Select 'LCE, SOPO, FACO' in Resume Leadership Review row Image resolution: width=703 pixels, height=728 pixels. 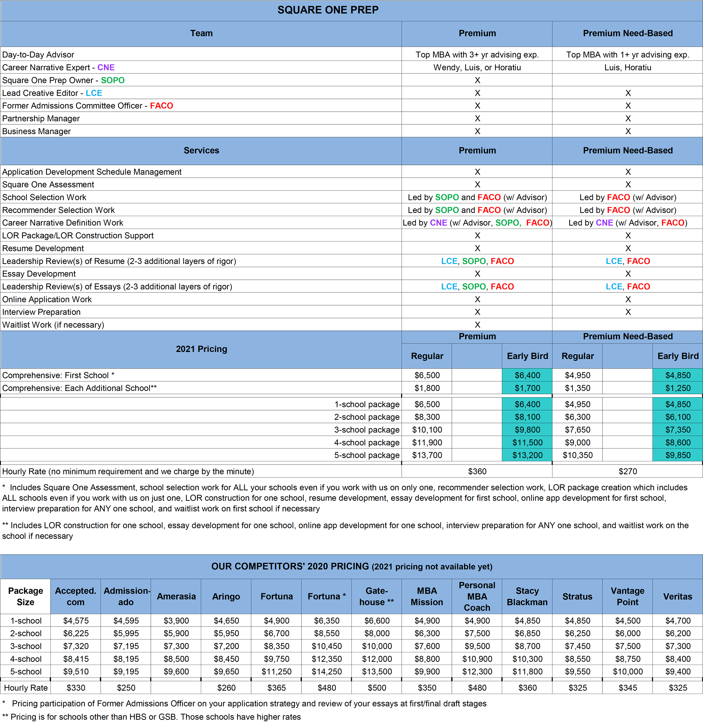tap(477, 261)
